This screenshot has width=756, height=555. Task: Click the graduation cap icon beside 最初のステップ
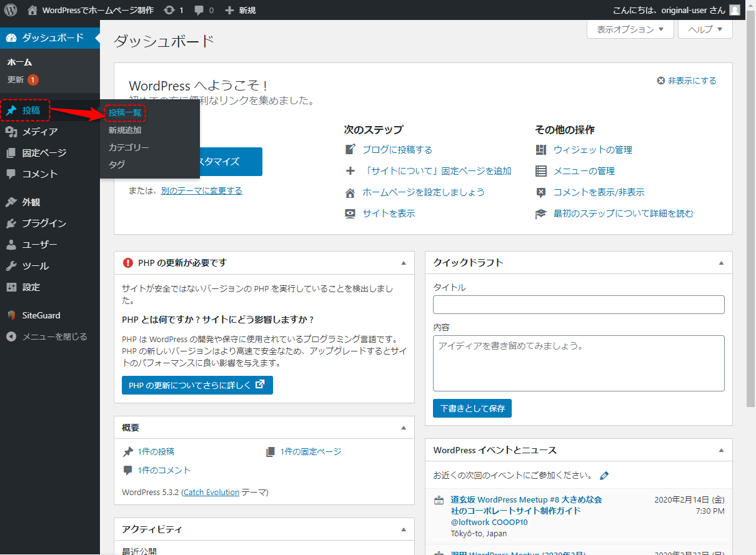(x=541, y=214)
